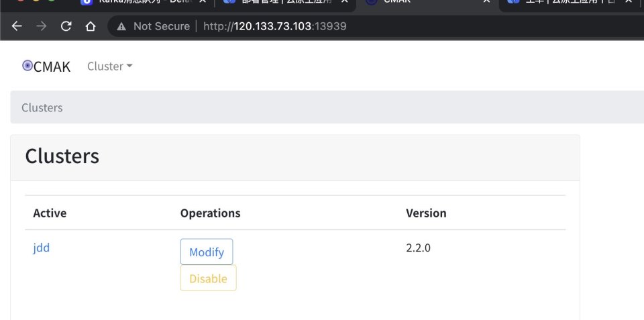This screenshot has height=320, width=644.
Task: Close the CMAK browser tab
Action: click(x=488, y=2)
